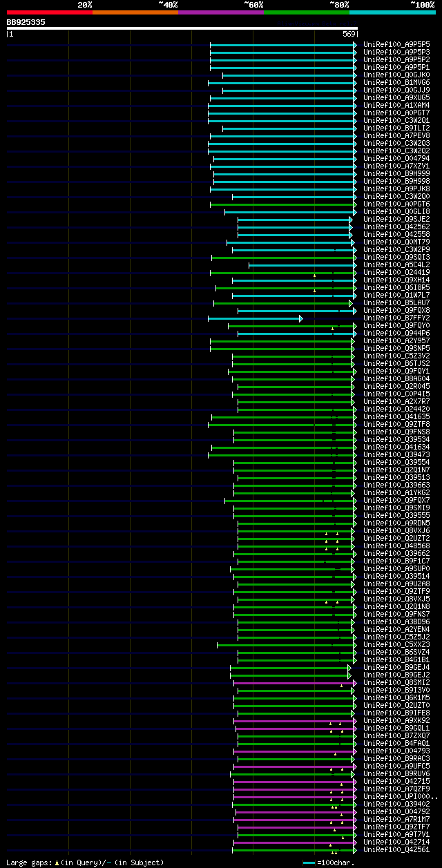Open UniRef100_Q6I8R5 entry
Image resolution: width=442 pixels, height=868 pixels.
pos(396,287)
